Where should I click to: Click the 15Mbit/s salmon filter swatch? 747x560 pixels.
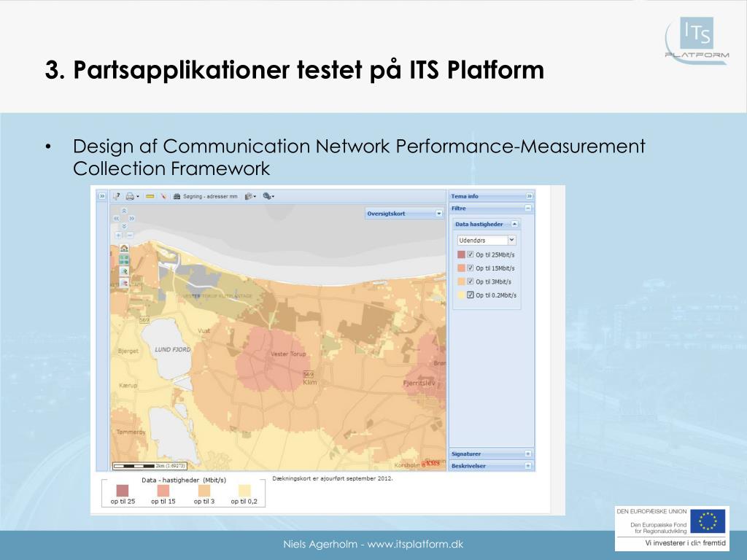pos(461,268)
